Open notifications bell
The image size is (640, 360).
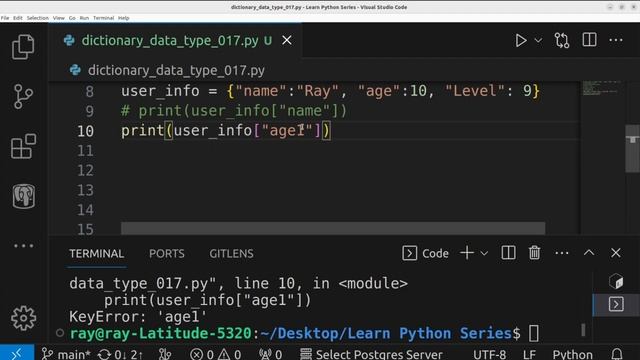617,354
